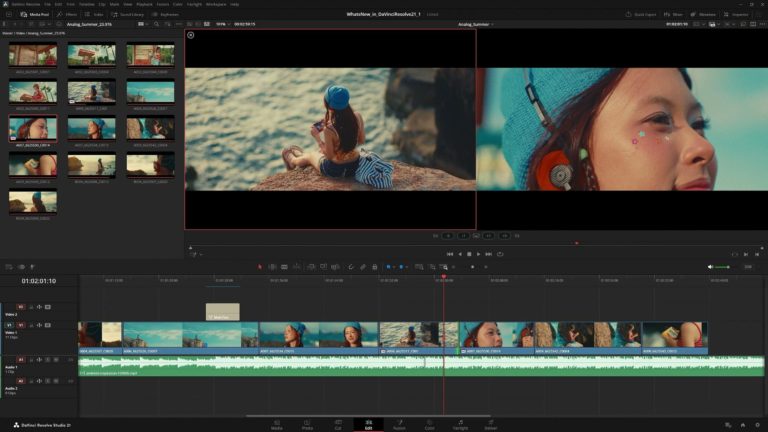
Task: Click the 01:02:01:10 timeline timecode field
Action: 39,281
